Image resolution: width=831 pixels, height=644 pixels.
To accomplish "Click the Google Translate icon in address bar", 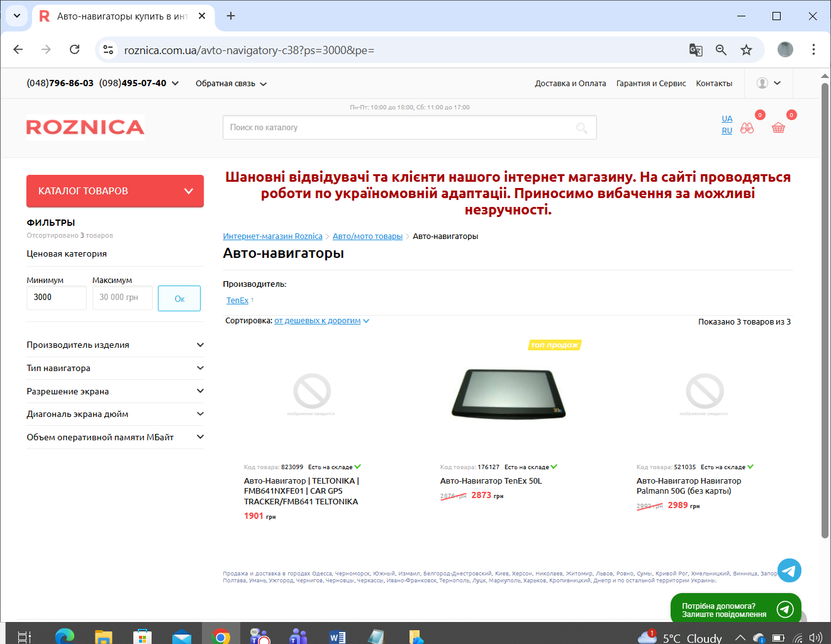I will pos(696,50).
